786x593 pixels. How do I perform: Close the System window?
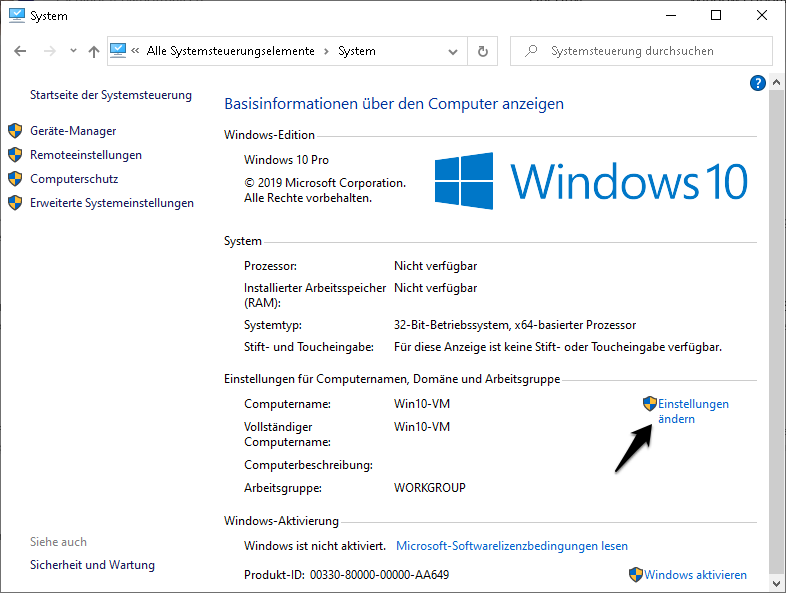[x=761, y=16]
